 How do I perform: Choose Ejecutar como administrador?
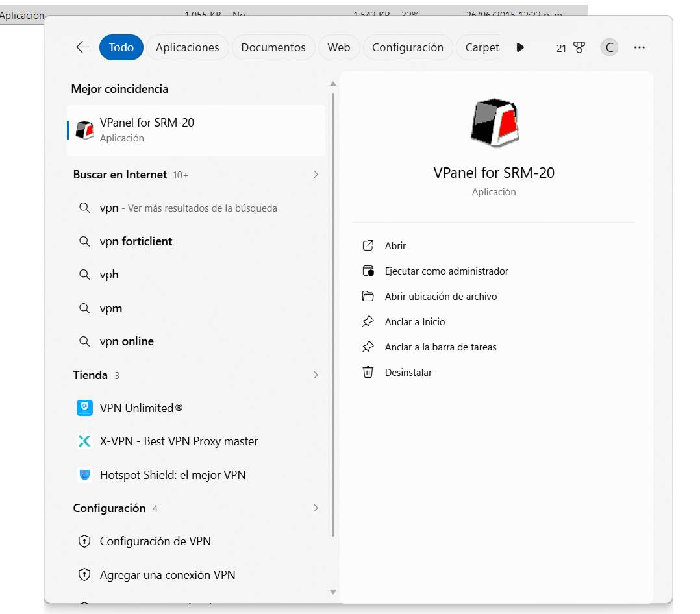click(x=447, y=271)
